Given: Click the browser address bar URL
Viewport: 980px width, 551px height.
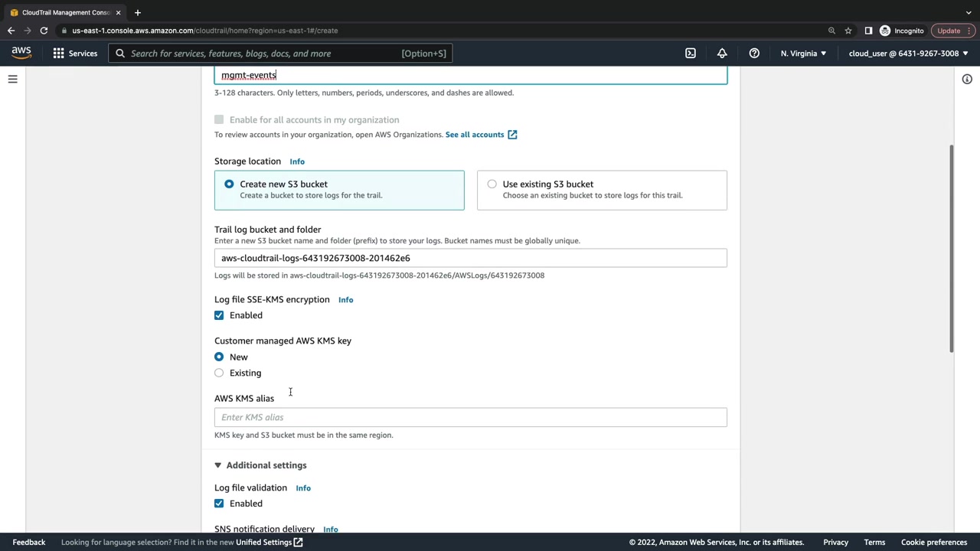Looking at the screenshot, I should tap(205, 31).
